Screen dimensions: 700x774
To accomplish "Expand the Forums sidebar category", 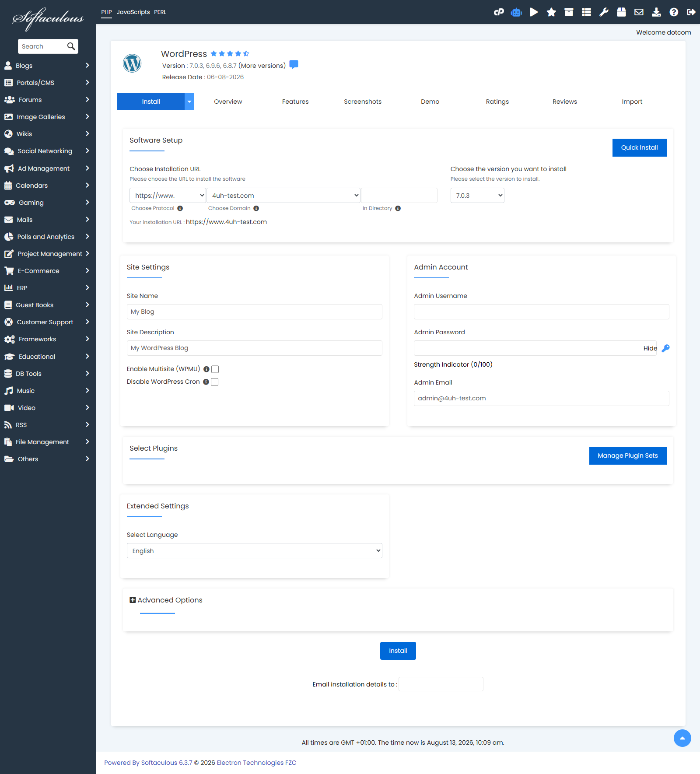I will tap(48, 100).
